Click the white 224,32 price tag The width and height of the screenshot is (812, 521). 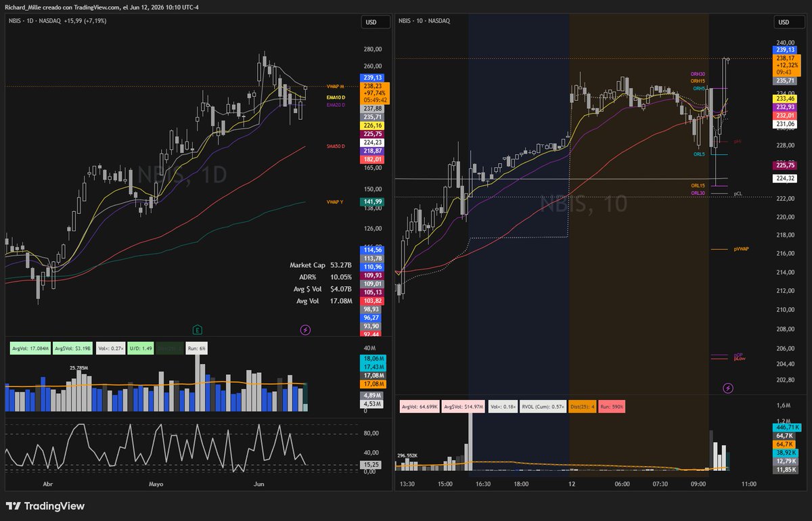click(x=785, y=179)
